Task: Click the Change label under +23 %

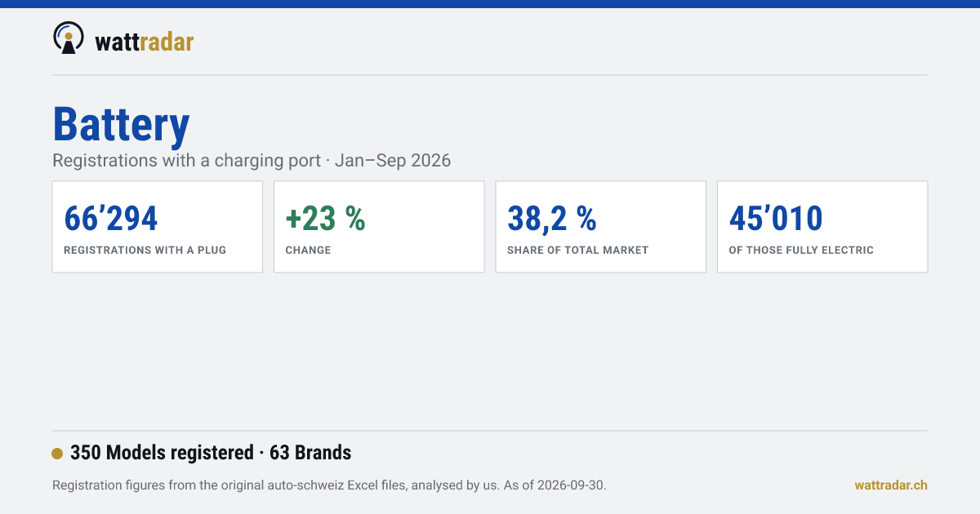Action: pyautogui.click(x=308, y=250)
